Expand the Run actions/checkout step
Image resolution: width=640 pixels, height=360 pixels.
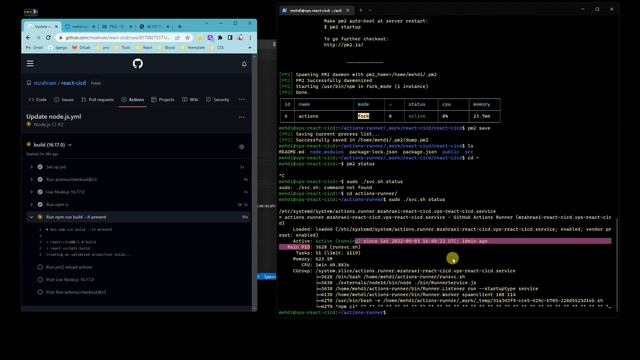coord(139,180)
